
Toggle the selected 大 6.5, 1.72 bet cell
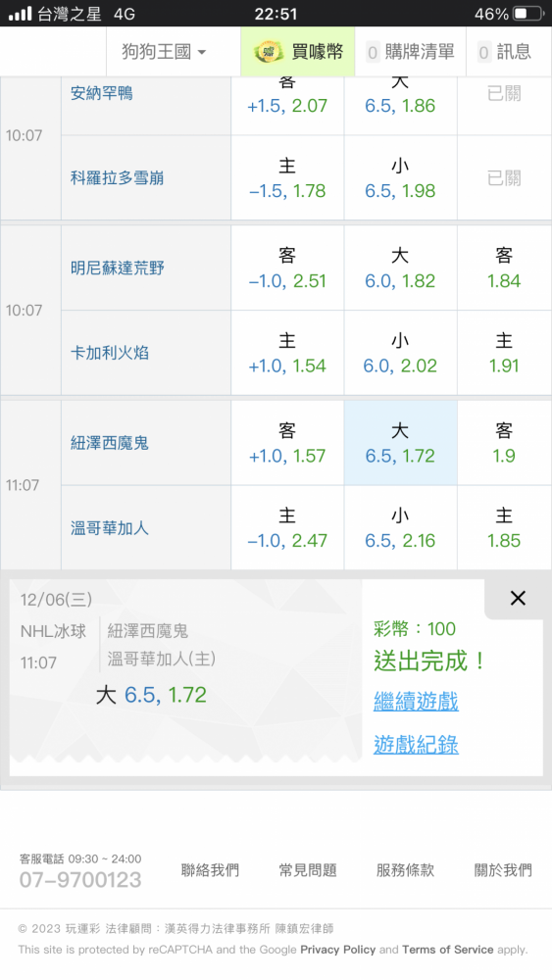tap(400, 443)
